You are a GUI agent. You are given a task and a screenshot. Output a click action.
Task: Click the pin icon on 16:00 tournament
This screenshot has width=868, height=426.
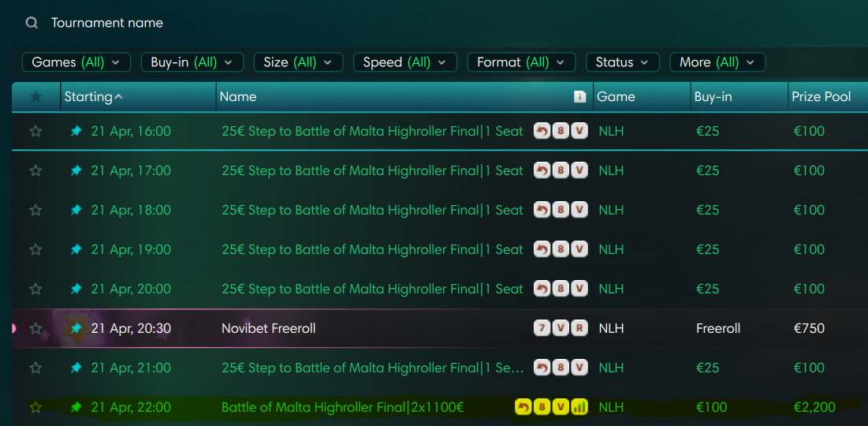[x=76, y=131]
